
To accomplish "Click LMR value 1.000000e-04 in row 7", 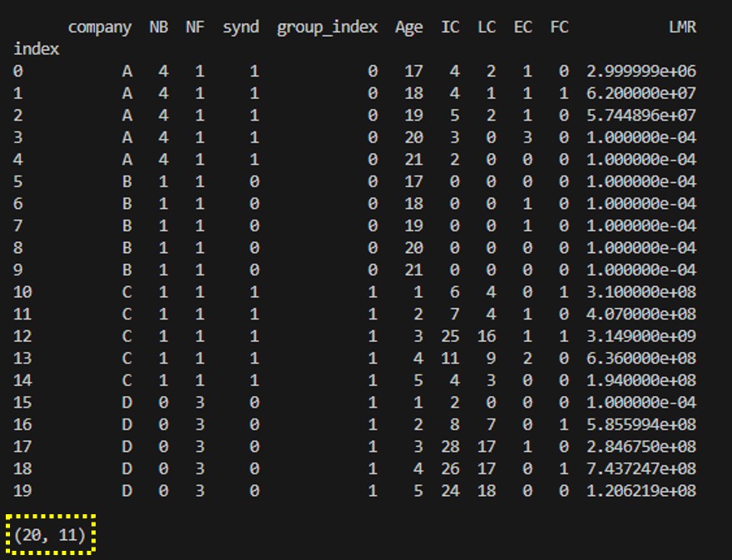I will [641, 226].
